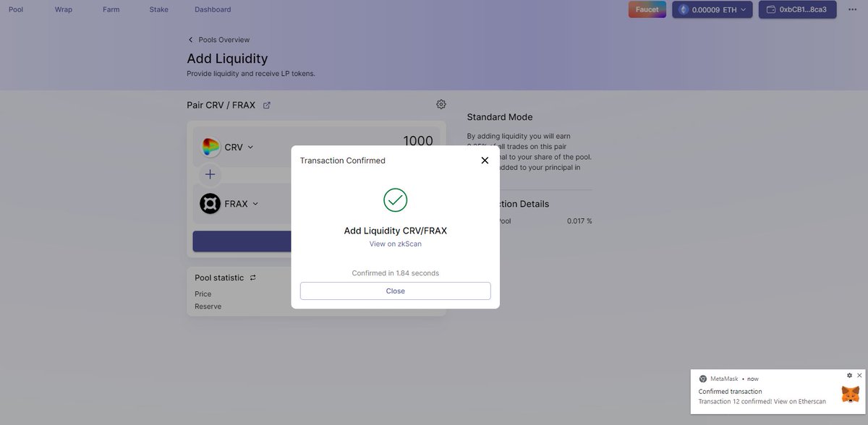The height and width of the screenshot is (425, 868).
Task: Refresh pool statistic with the swap icon
Action: click(x=252, y=278)
